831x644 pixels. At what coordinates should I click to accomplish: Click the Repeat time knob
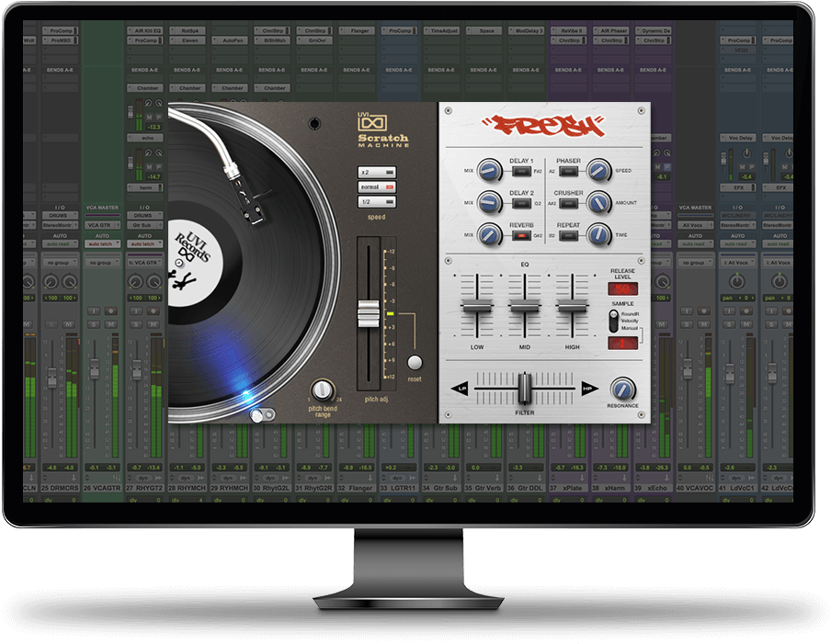(x=598, y=233)
